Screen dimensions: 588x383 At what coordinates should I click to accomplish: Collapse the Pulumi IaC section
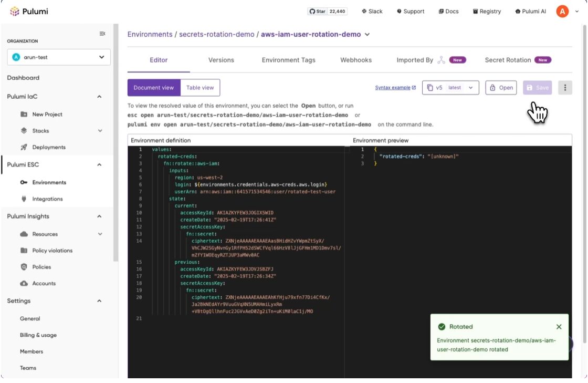99,97
